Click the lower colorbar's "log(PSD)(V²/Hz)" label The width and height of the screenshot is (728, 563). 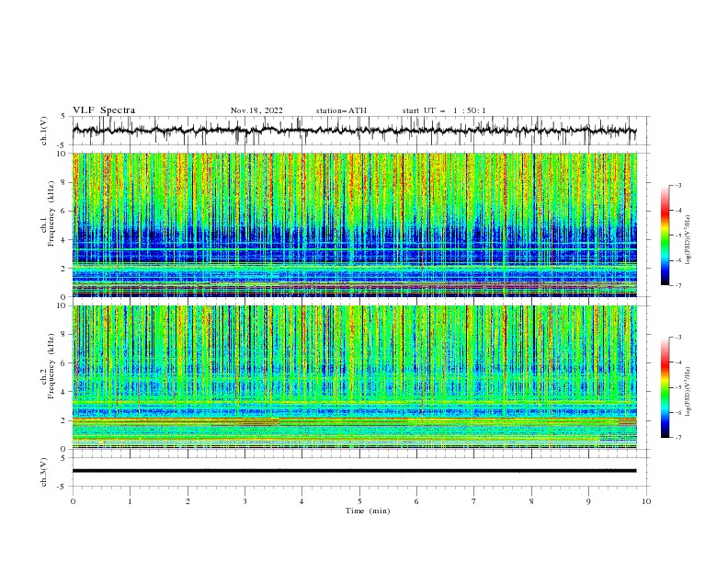(x=688, y=392)
